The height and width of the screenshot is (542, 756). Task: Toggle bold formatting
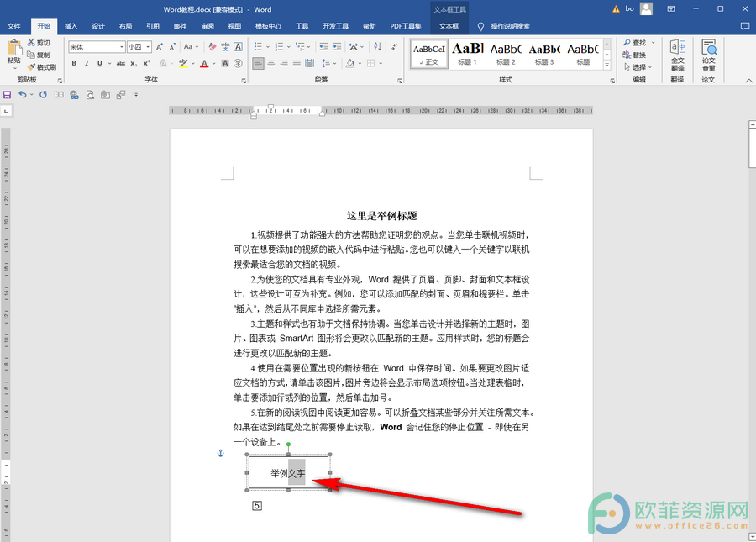[x=74, y=63]
